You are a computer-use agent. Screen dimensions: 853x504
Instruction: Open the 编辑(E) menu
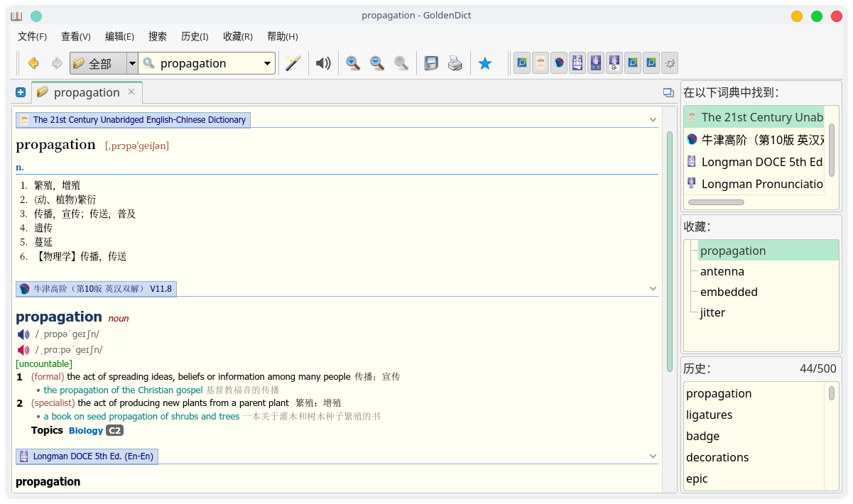tap(119, 37)
